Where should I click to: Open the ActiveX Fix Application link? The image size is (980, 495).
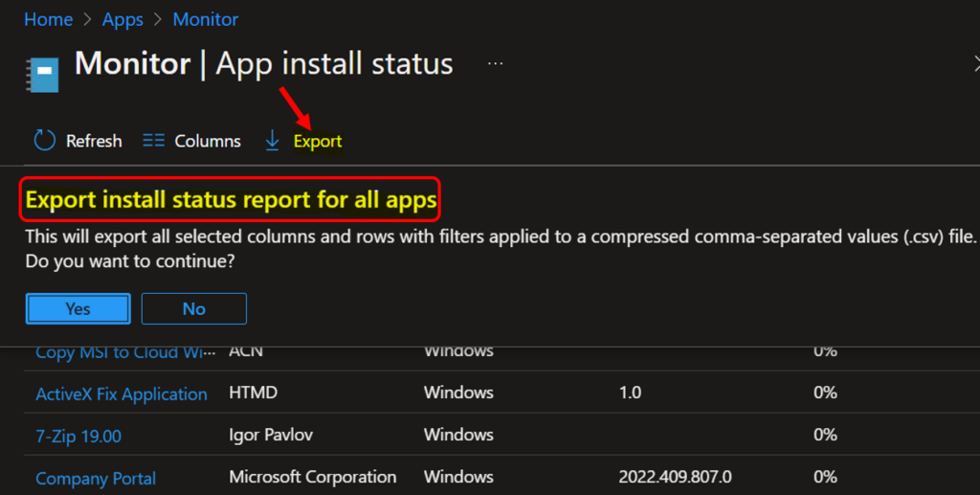(121, 394)
